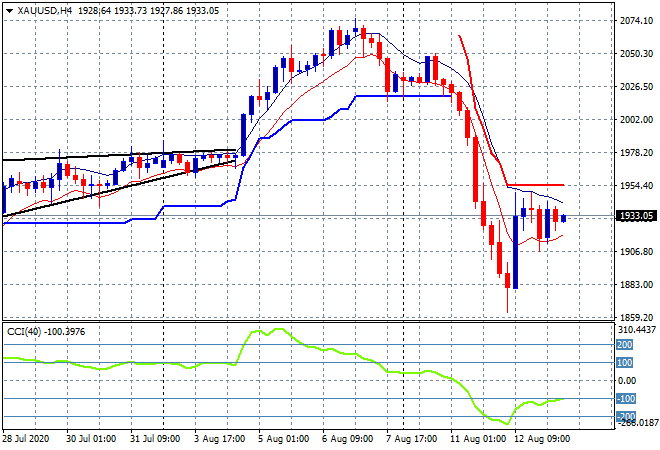Click the 2074.10 price axis value
Viewport: 660px width, 450px height.
point(636,21)
